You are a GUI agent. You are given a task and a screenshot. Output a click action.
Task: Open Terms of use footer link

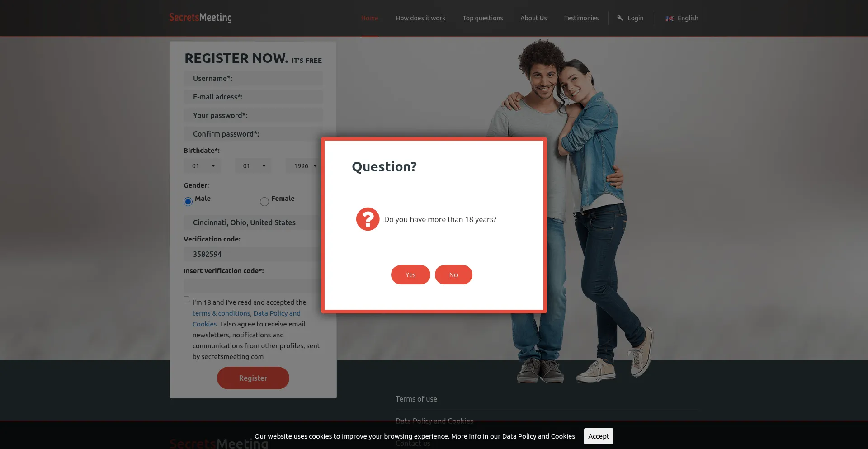coord(416,399)
